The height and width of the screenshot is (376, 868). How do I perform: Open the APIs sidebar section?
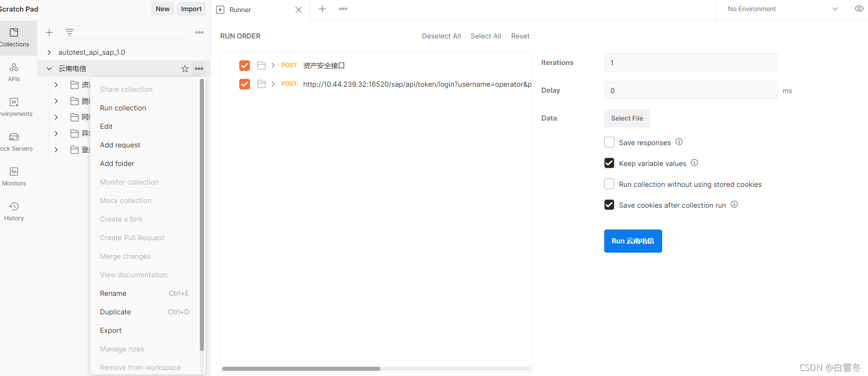tap(14, 72)
